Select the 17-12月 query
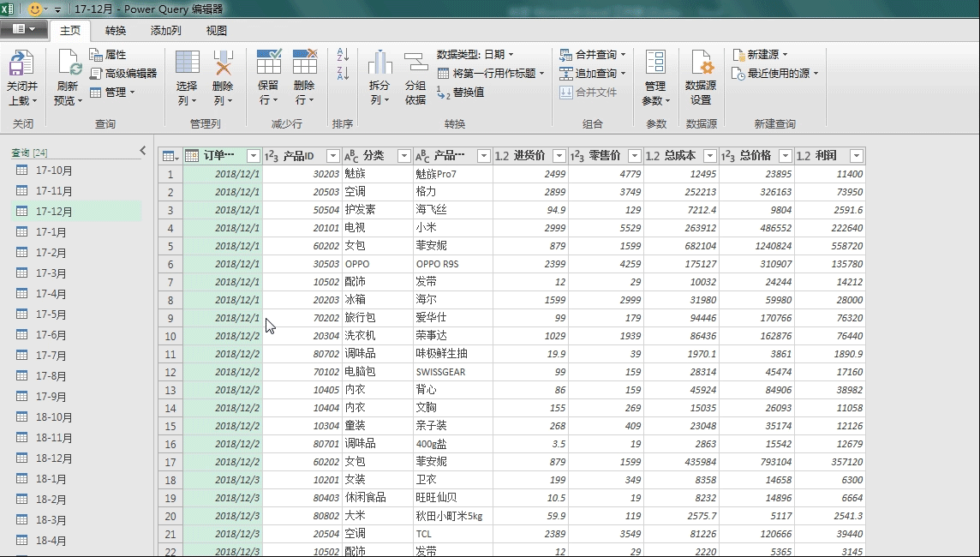Image resolution: width=980 pixels, height=557 pixels. (77, 212)
